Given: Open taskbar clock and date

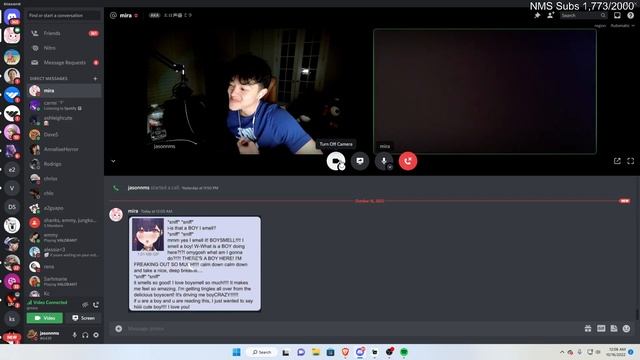Looking at the screenshot, I should pyautogui.click(x=617, y=352).
